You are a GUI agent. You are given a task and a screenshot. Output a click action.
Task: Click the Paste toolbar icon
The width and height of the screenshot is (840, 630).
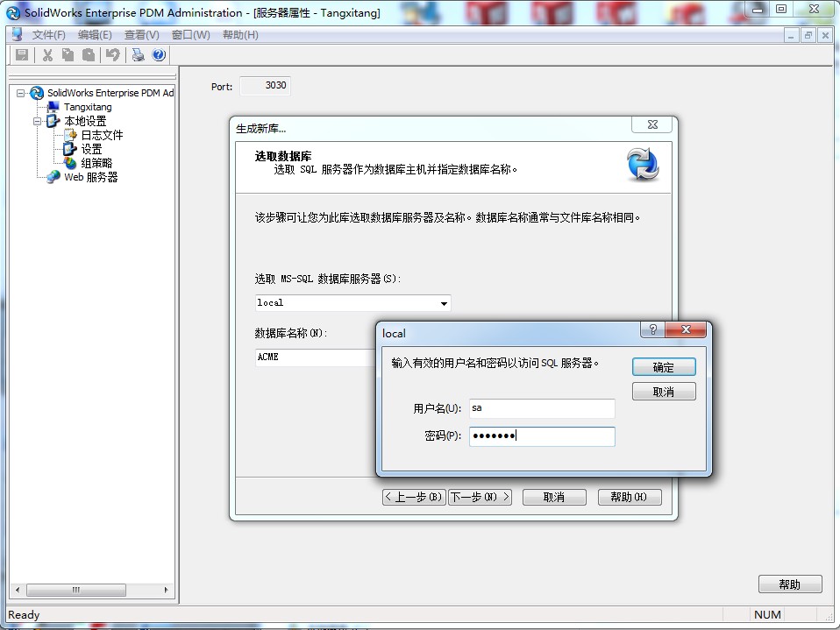[89, 54]
